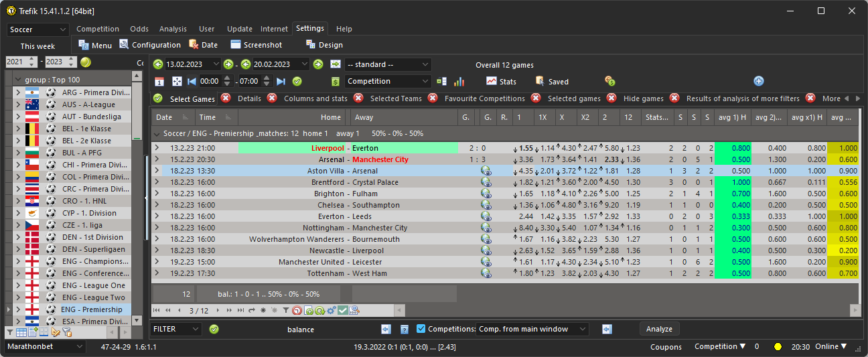Viewport: 868px width, 357px height.
Task: Open the Configuration settings icon
Action: click(125, 45)
